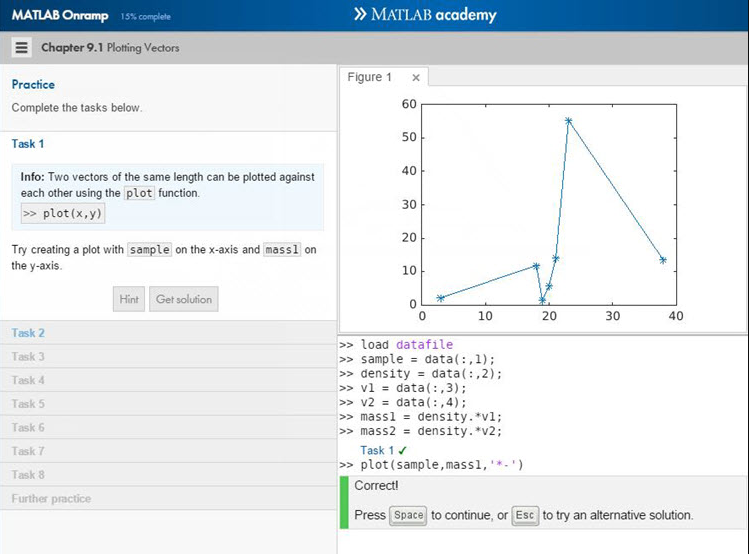This screenshot has height=554, width=749.
Task: Open Task 8 in the list
Action: 28,475
